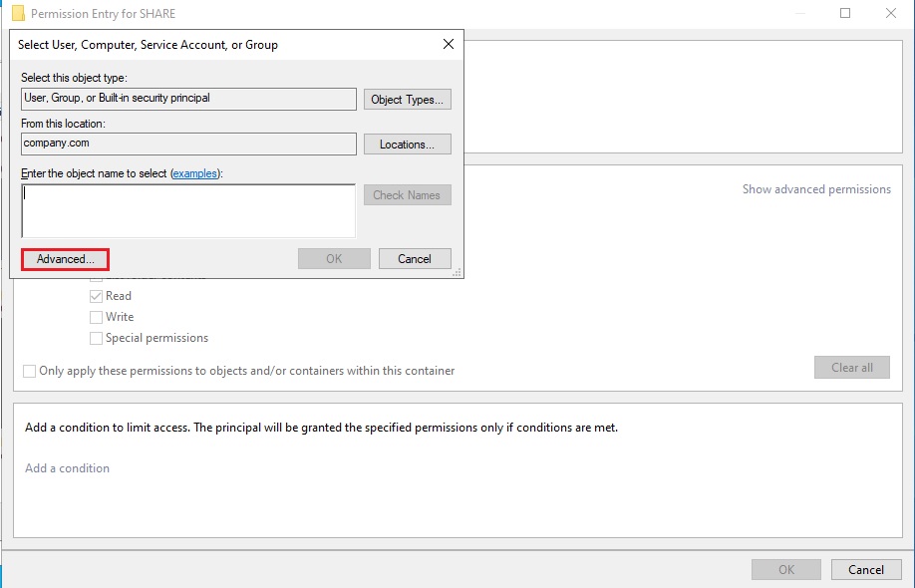
Task: Close the Select User dialog with X
Action: [449, 45]
